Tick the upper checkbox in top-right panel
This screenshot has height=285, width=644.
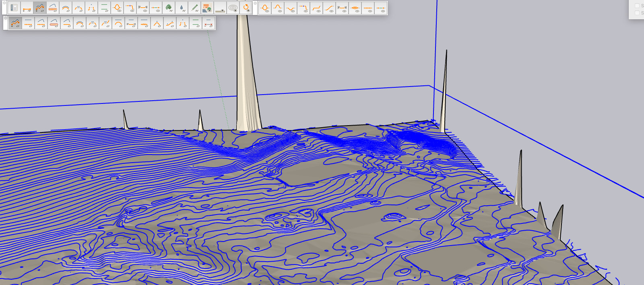pos(637,6)
